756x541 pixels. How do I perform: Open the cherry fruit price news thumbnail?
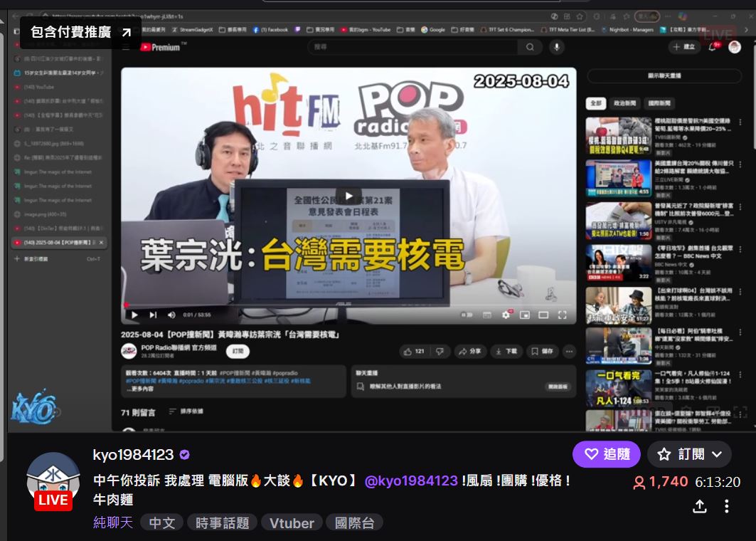tap(619, 136)
